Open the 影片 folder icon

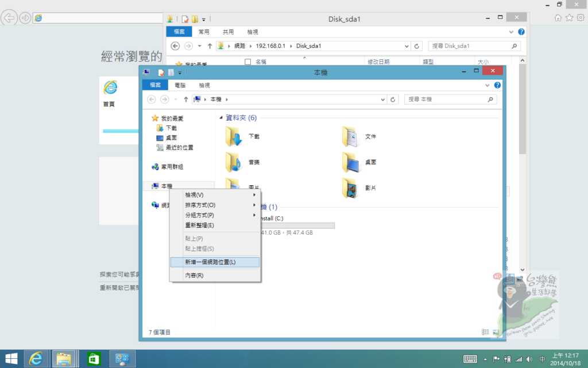[351, 188]
